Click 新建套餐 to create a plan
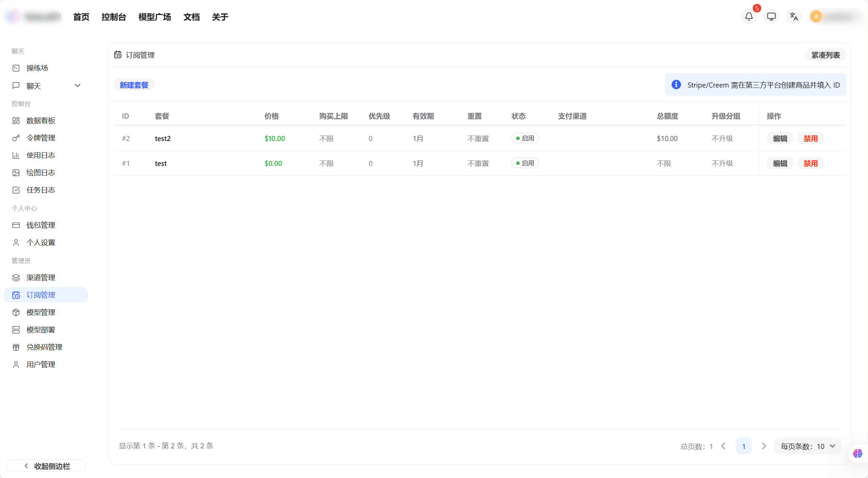 coord(133,84)
